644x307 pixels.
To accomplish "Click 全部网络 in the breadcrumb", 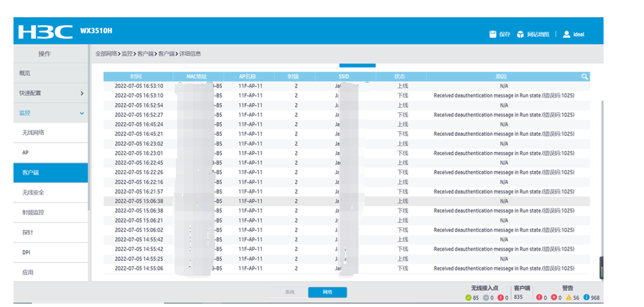I will [106, 54].
